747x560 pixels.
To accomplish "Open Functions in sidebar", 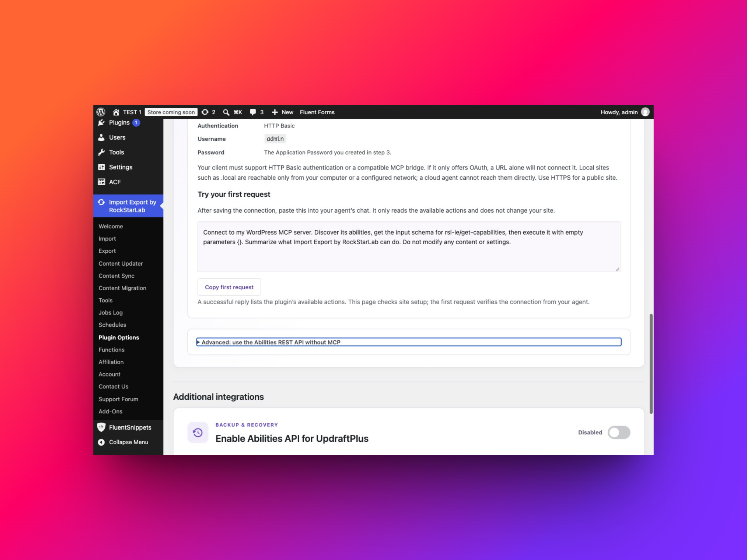I will (x=111, y=350).
